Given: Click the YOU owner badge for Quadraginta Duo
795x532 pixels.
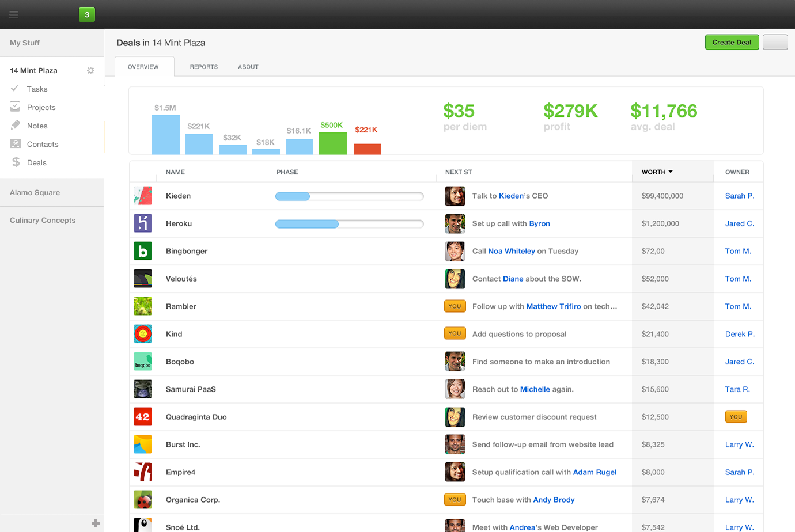Looking at the screenshot, I should (x=736, y=416).
